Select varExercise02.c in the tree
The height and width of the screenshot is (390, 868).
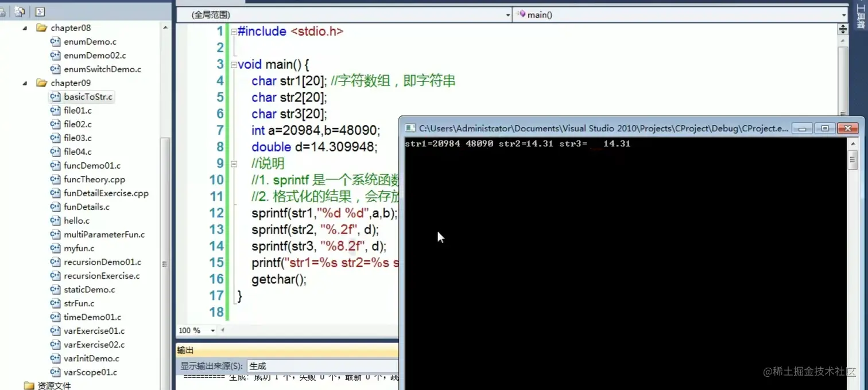pyautogui.click(x=94, y=344)
